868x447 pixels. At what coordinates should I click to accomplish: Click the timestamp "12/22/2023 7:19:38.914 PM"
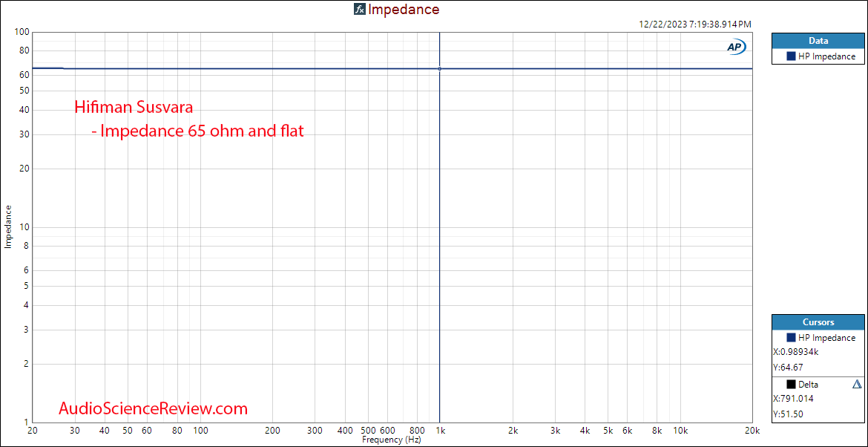coord(694,25)
